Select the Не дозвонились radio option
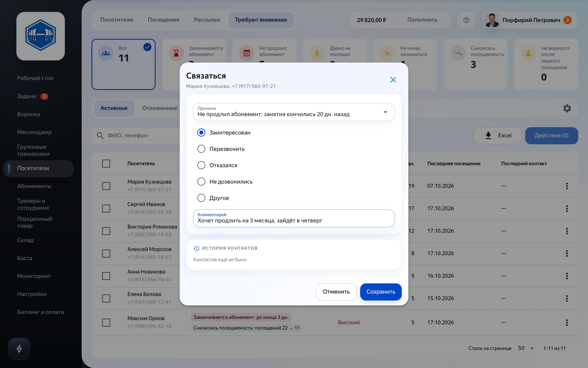Image resolution: width=588 pixels, height=368 pixels. [x=201, y=182]
